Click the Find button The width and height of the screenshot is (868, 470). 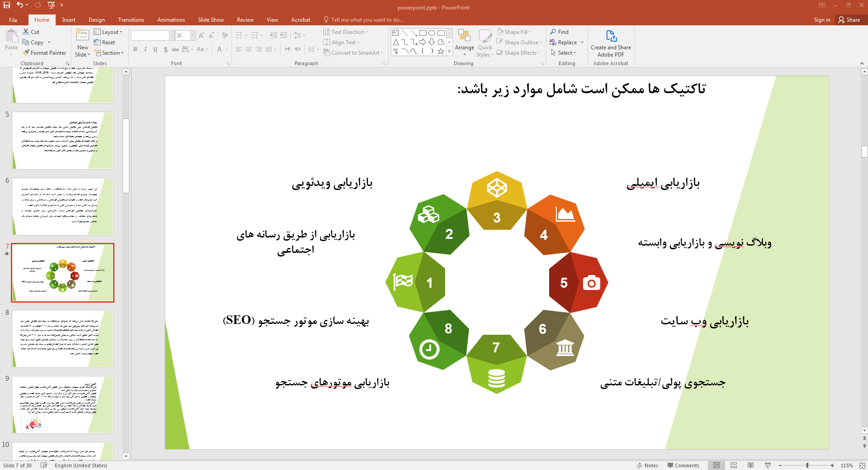point(559,32)
